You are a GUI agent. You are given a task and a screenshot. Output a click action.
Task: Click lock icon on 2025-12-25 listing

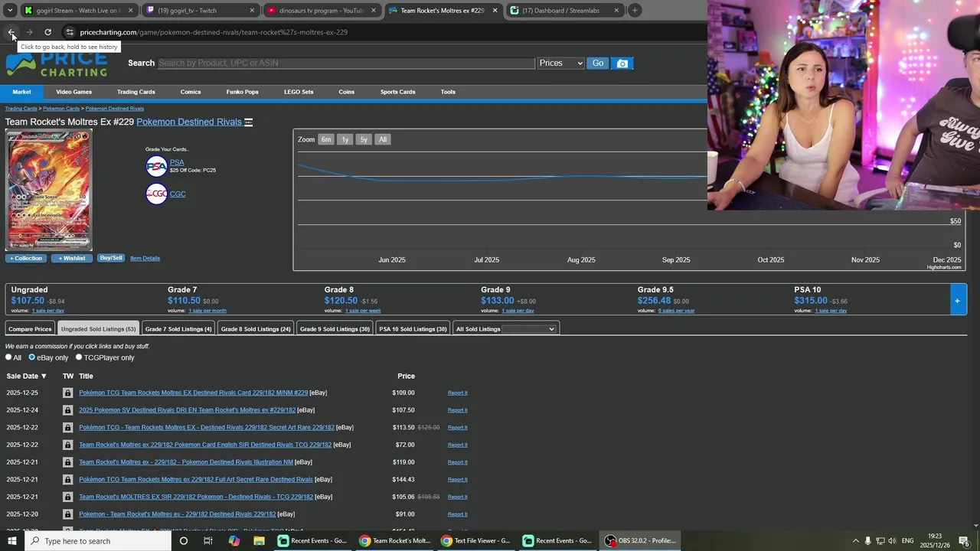coord(67,393)
